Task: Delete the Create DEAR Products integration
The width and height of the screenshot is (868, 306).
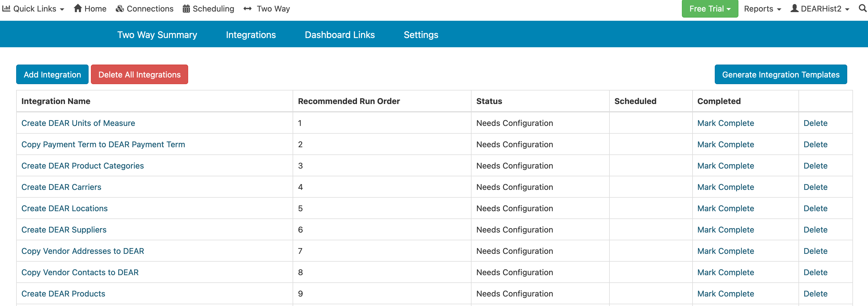Action: click(x=815, y=293)
